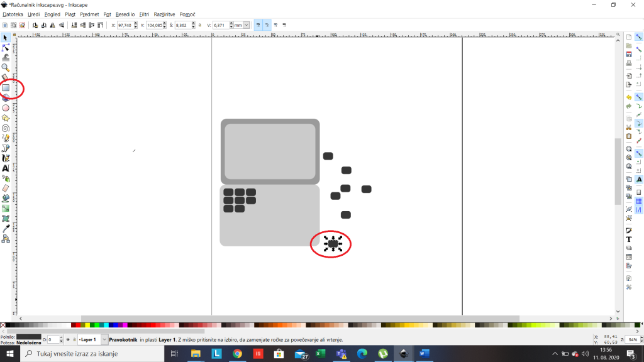Toggle move gradients with objects
The height and width of the screenshot is (362, 644).
click(x=275, y=25)
